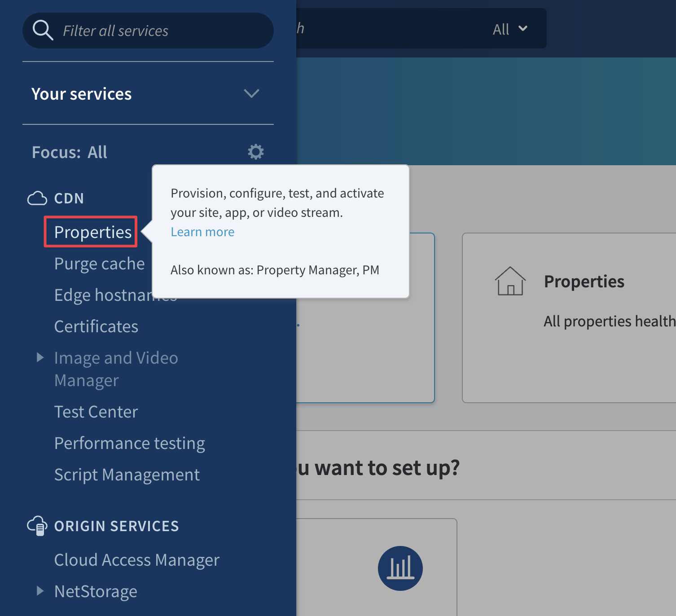Open Performance testing service
This screenshot has height=616, width=676.
(x=130, y=443)
